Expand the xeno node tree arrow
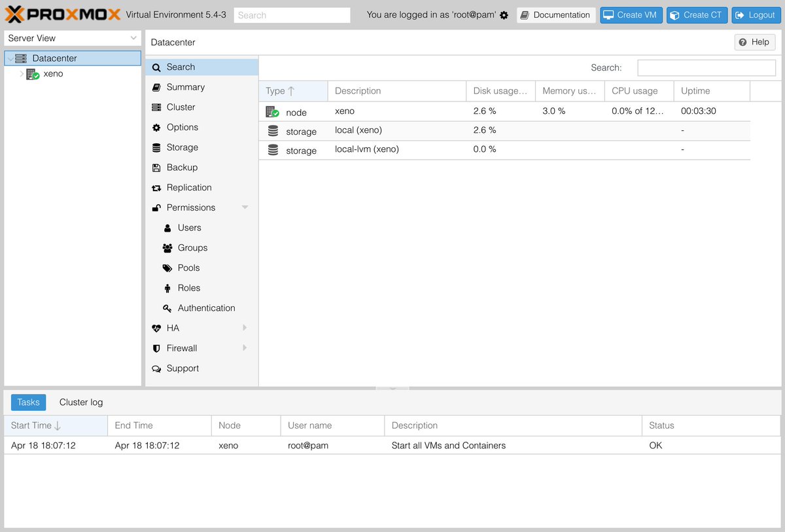785x532 pixels. coord(21,74)
